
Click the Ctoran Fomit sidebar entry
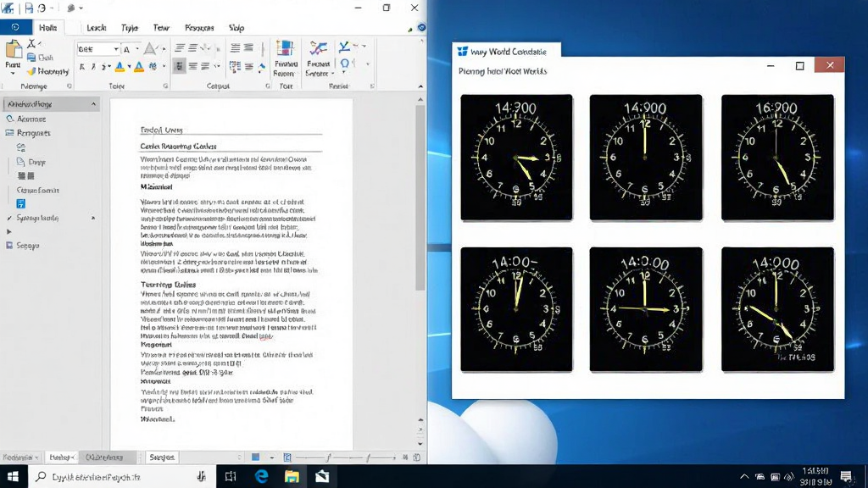37,190
